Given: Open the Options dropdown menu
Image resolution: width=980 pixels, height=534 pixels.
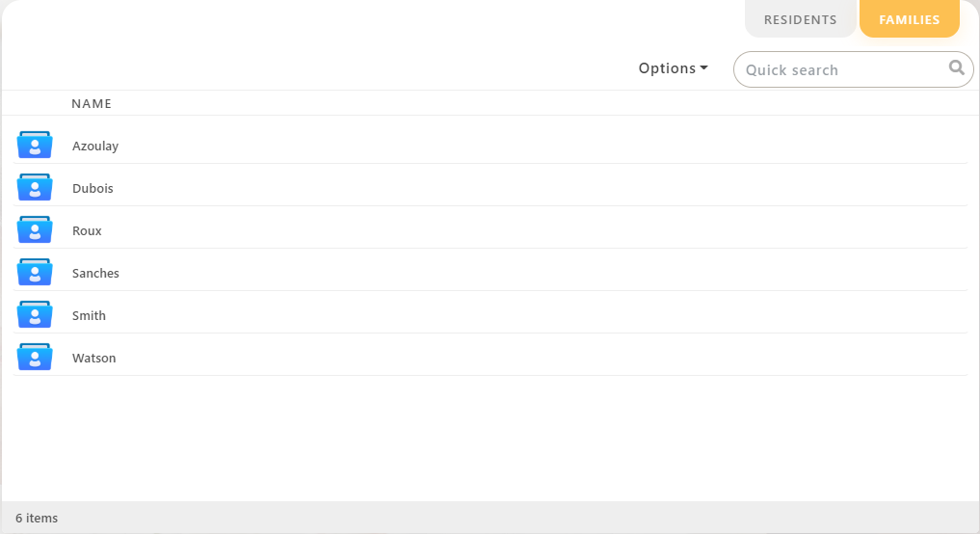Looking at the screenshot, I should click(672, 68).
